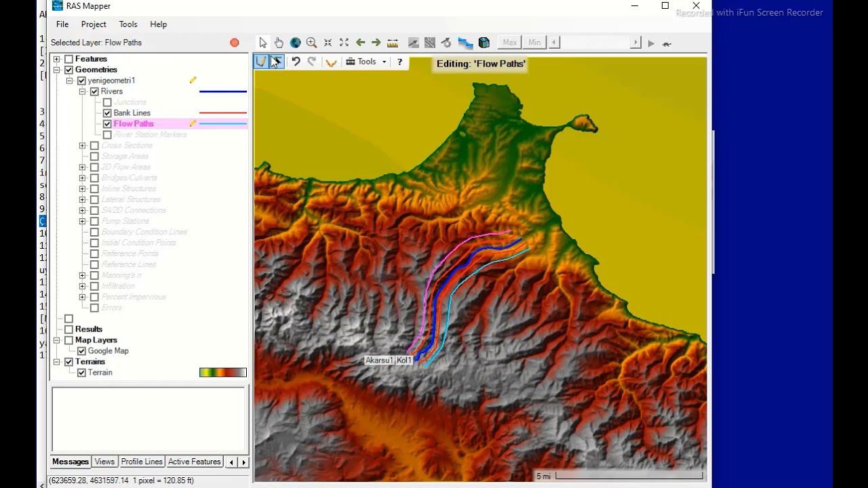Screen dimensions: 868x488
Task: Redo the last edit
Action: point(312,62)
